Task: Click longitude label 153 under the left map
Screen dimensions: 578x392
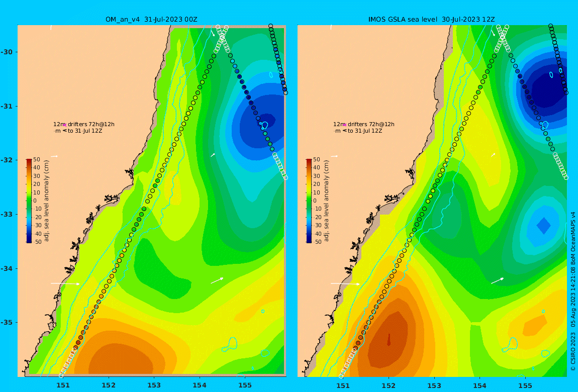Action: 154,385
